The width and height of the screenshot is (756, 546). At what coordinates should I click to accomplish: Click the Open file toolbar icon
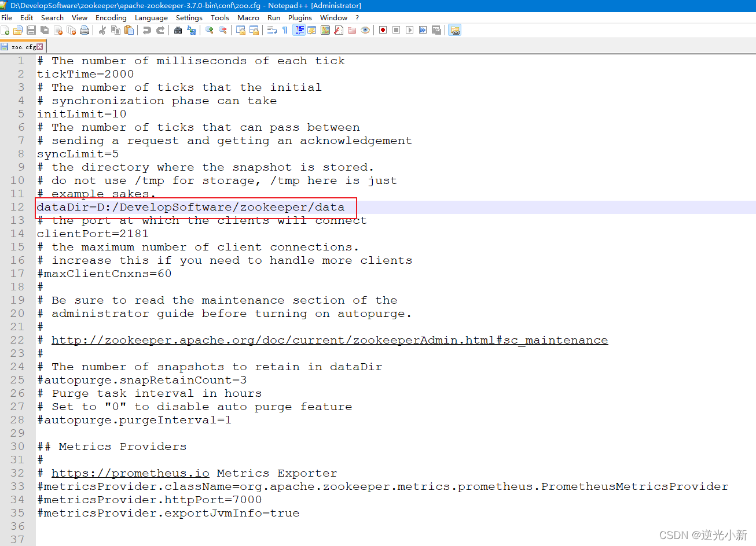pos(18,30)
